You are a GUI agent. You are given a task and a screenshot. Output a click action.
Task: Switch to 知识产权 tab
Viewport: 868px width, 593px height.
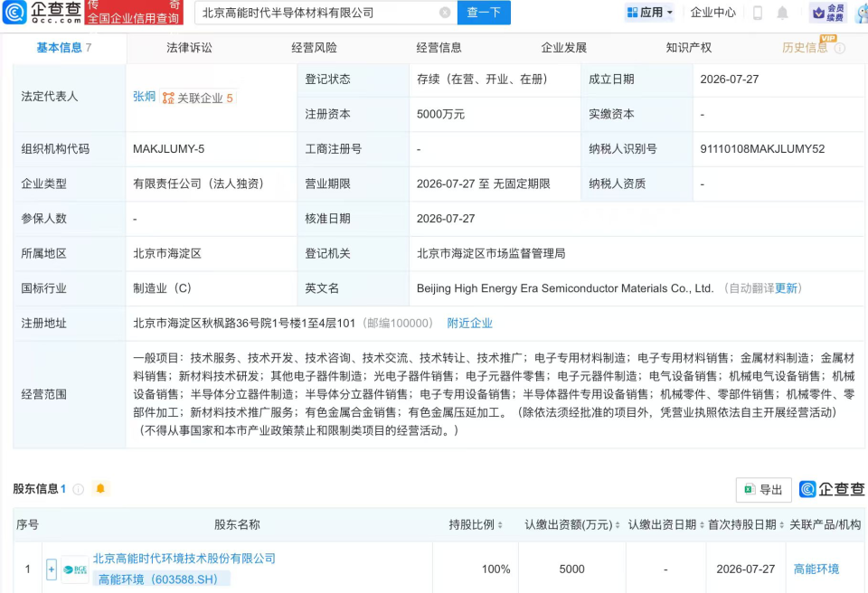tap(688, 48)
